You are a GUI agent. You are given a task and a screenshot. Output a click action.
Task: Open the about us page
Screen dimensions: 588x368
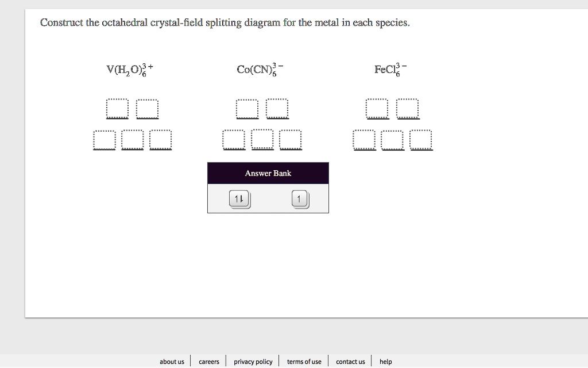(x=172, y=361)
